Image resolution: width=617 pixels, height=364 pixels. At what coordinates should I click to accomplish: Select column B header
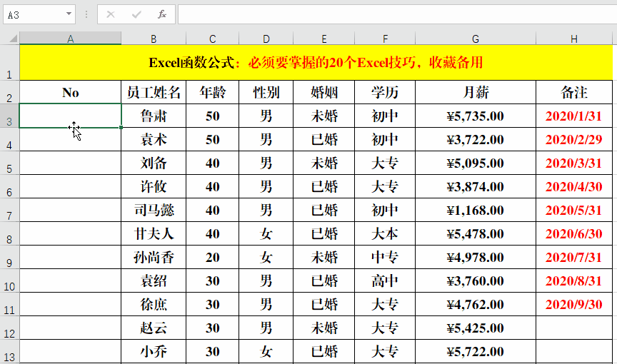click(x=154, y=39)
